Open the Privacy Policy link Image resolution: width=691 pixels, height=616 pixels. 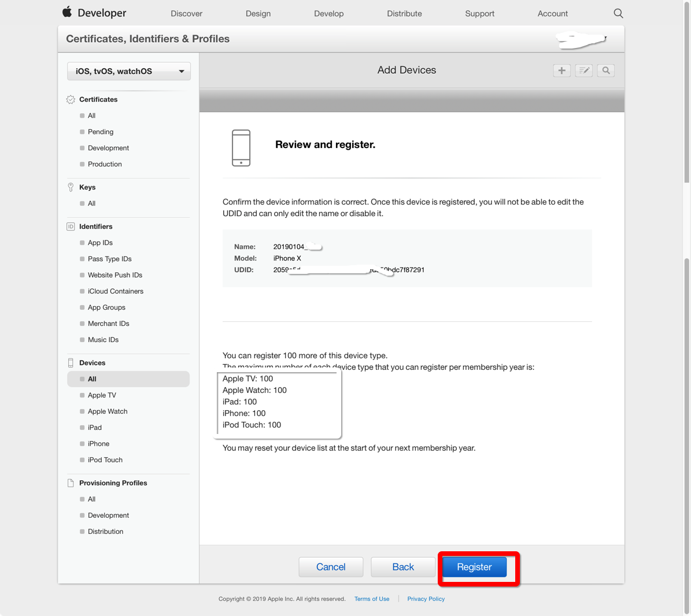(426, 599)
